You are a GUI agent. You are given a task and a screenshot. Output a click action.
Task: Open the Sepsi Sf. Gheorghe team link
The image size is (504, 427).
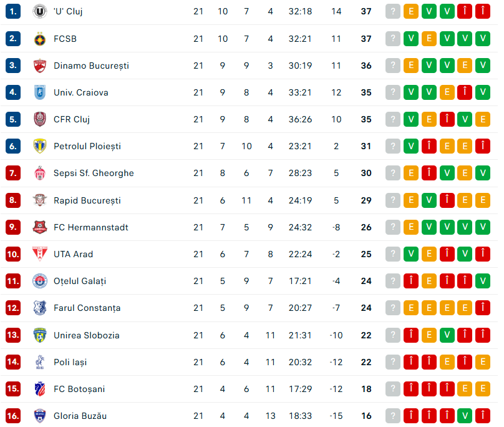(x=94, y=173)
